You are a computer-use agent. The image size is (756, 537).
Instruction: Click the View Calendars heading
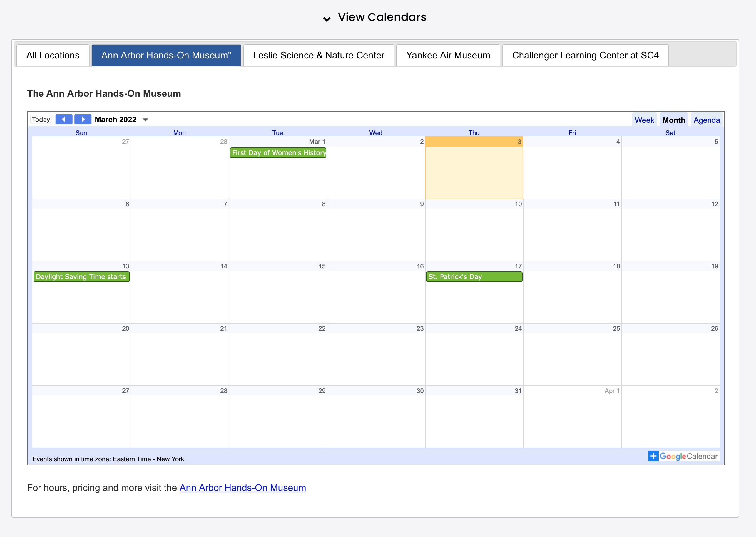[382, 17]
